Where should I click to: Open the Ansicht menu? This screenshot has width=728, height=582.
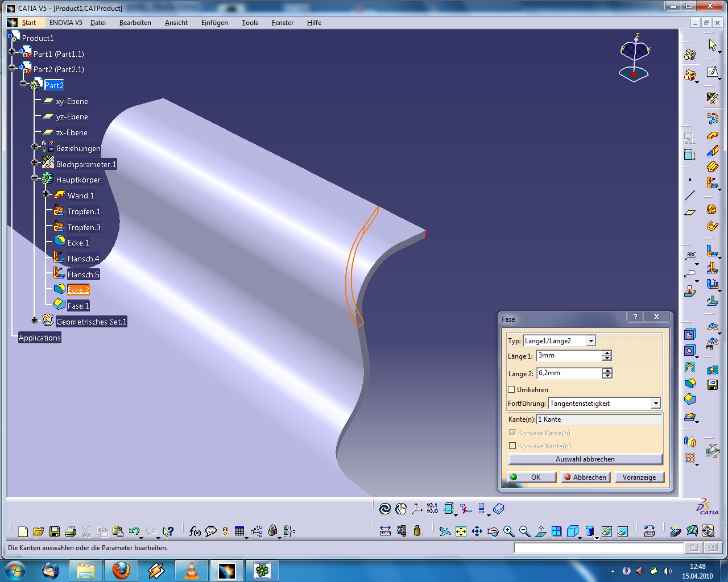[176, 23]
